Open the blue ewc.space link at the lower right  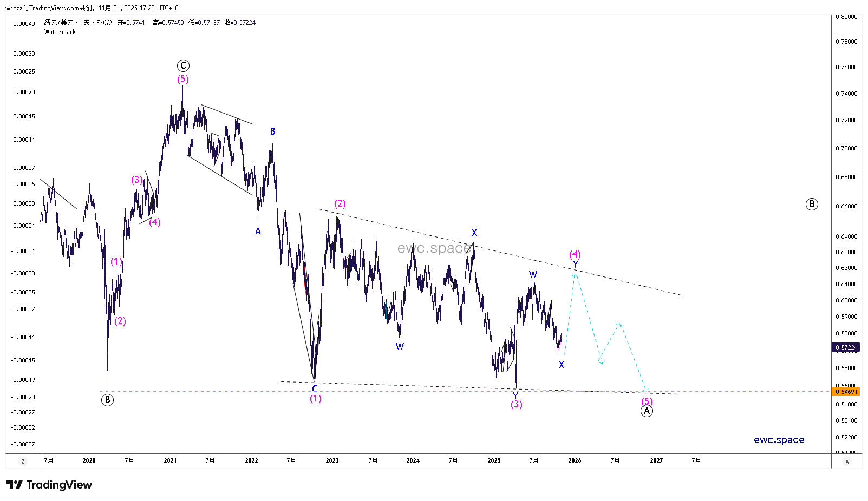tap(779, 440)
